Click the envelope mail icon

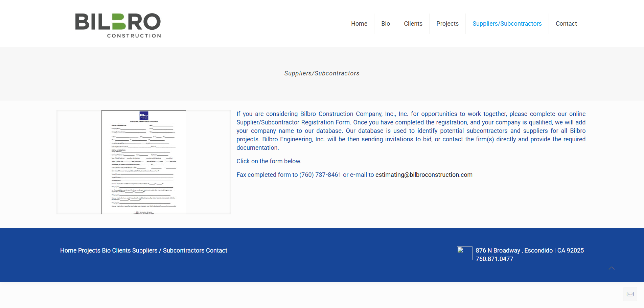[x=630, y=294]
